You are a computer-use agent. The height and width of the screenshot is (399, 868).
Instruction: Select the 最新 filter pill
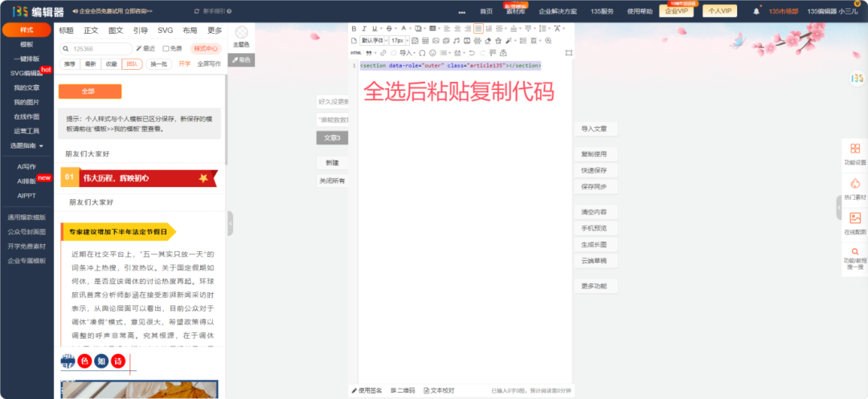click(90, 64)
